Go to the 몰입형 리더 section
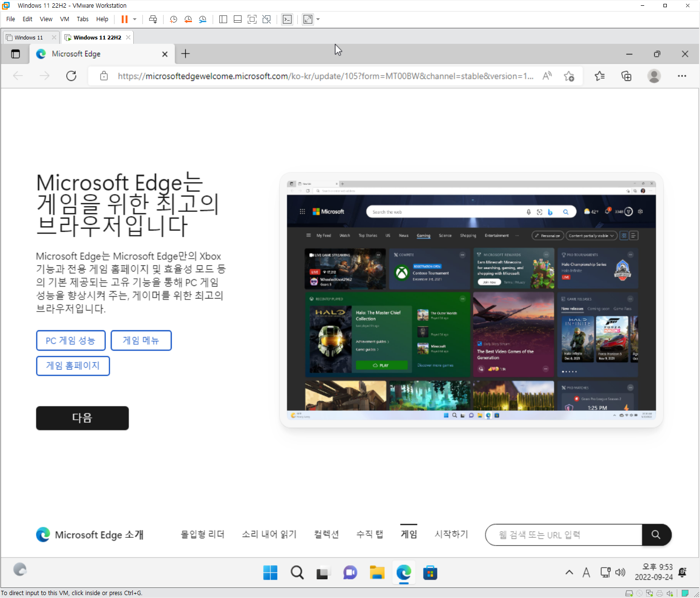Viewport: 700px width, 598px height. (x=203, y=534)
